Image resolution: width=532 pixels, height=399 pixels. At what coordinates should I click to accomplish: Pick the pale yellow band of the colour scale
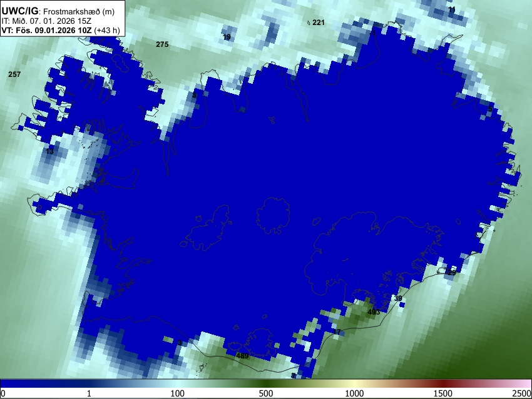tap(354, 383)
